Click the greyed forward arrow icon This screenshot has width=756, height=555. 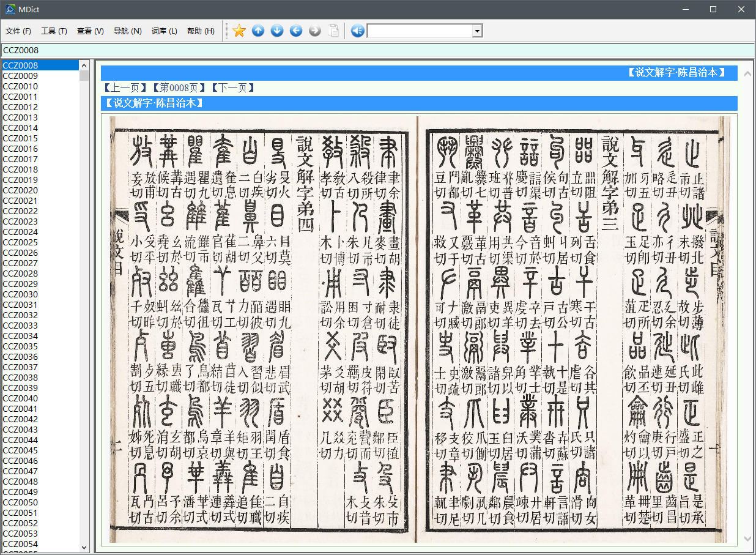[x=315, y=31]
